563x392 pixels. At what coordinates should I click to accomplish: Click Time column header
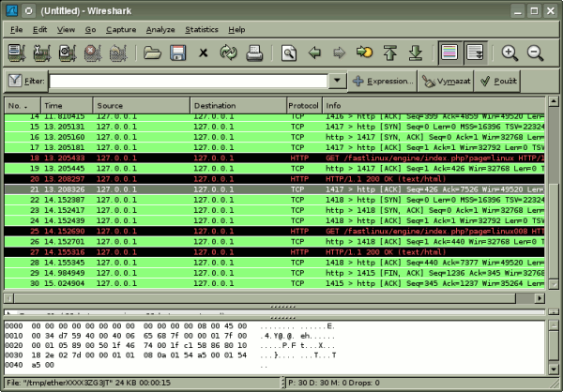click(x=67, y=106)
